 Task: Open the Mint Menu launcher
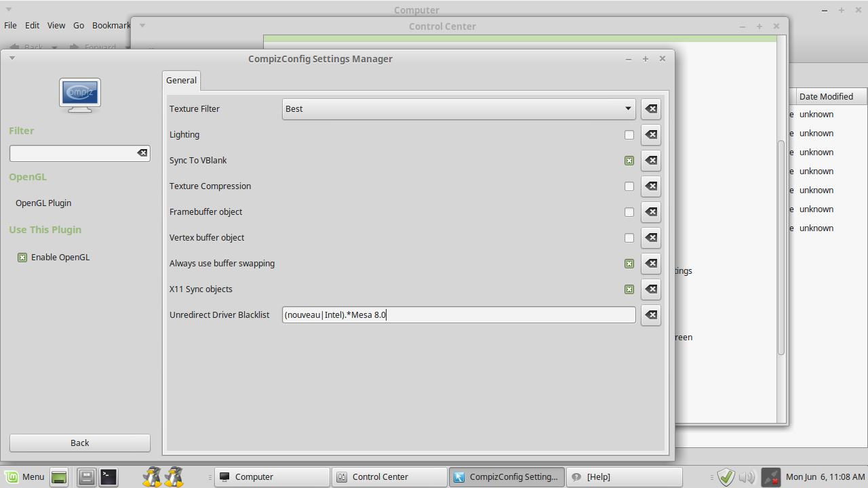[x=25, y=477]
